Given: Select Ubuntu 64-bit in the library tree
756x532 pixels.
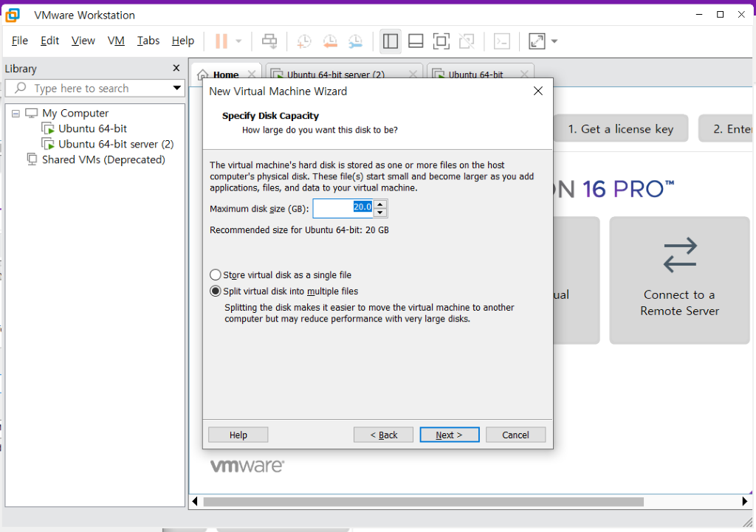Looking at the screenshot, I should (x=92, y=128).
